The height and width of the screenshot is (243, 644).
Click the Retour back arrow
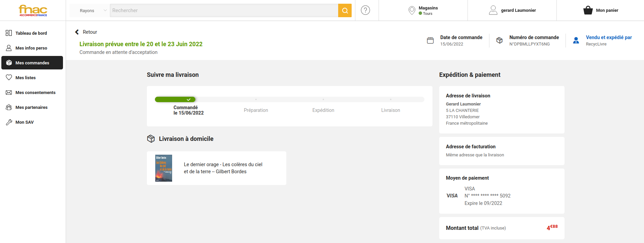click(x=77, y=32)
